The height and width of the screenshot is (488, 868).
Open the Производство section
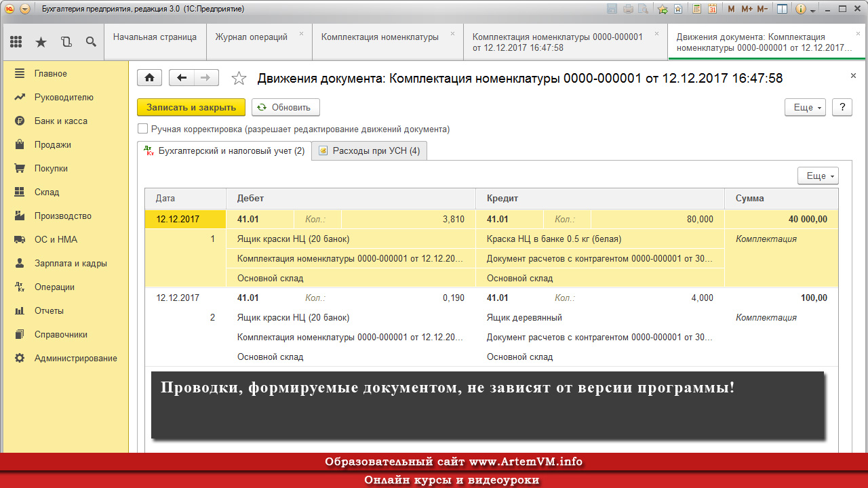pyautogui.click(x=62, y=216)
